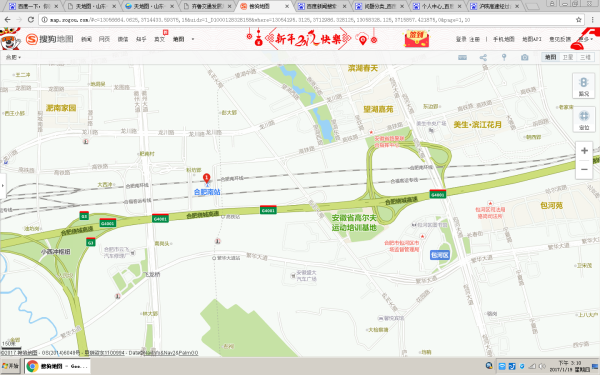Click the 包河区 district label

coord(440,255)
